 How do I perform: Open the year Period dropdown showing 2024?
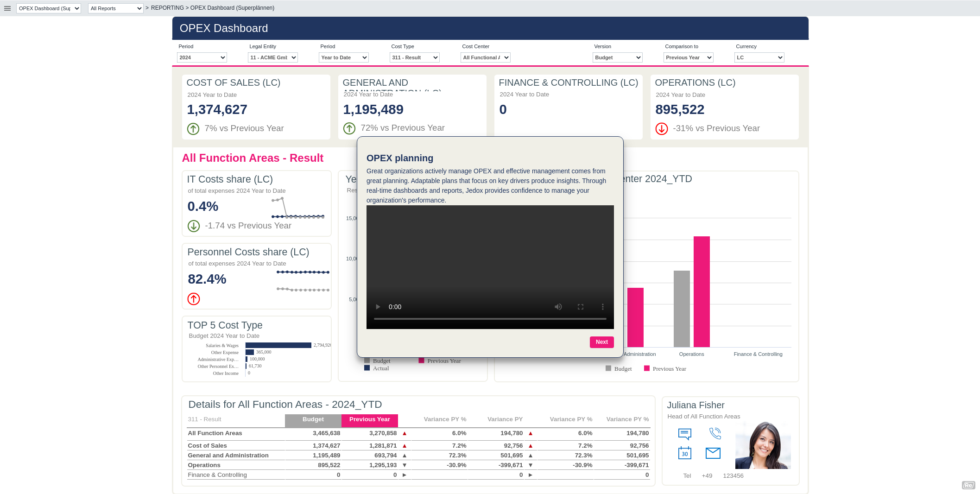click(202, 57)
